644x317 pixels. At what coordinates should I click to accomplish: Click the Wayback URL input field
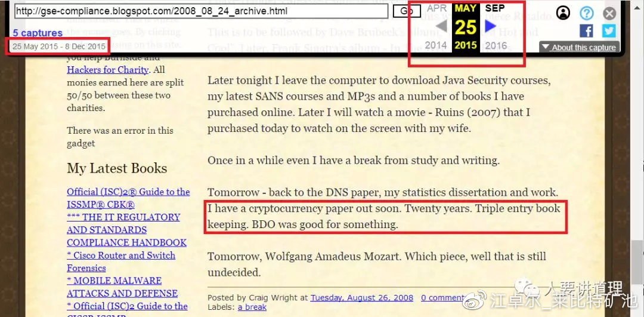pyautogui.click(x=202, y=11)
